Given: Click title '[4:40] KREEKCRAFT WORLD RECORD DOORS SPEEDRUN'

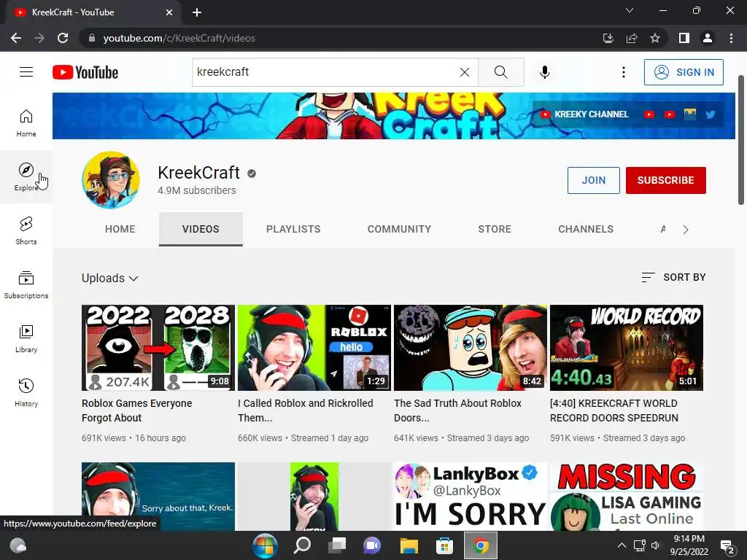Looking at the screenshot, I should (614, 410).
